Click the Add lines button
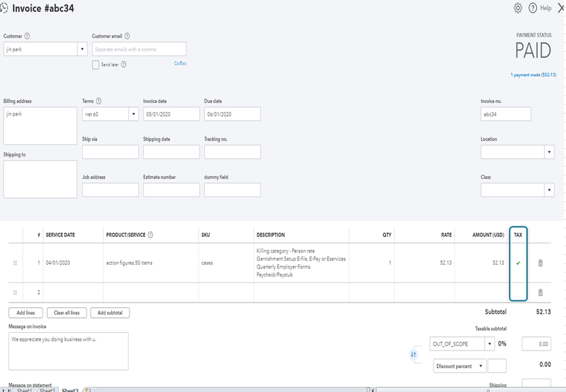The width and height of the screenshot is (566, 392). (x=26, y=313)
